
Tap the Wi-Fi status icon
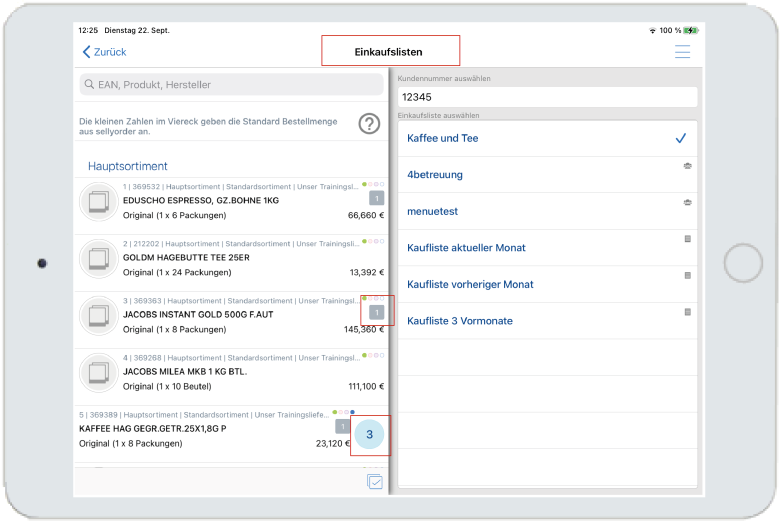pyautogui.click(x=652, y=30)
